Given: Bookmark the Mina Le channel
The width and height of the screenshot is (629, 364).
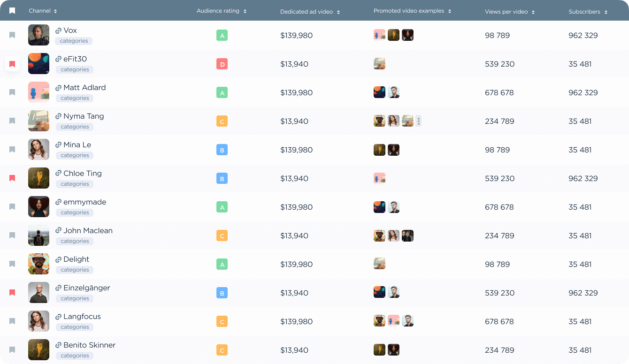Looking at the screenshot, I should coord(12,150).
